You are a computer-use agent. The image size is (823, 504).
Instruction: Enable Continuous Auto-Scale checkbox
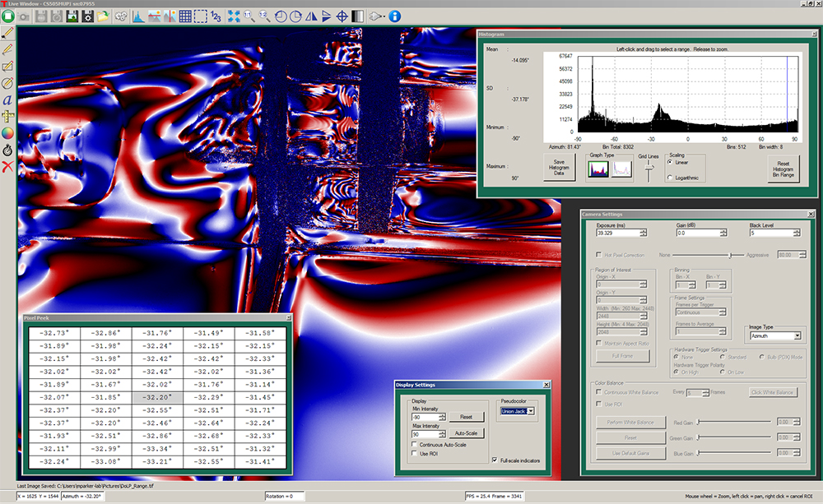(414, 445)
